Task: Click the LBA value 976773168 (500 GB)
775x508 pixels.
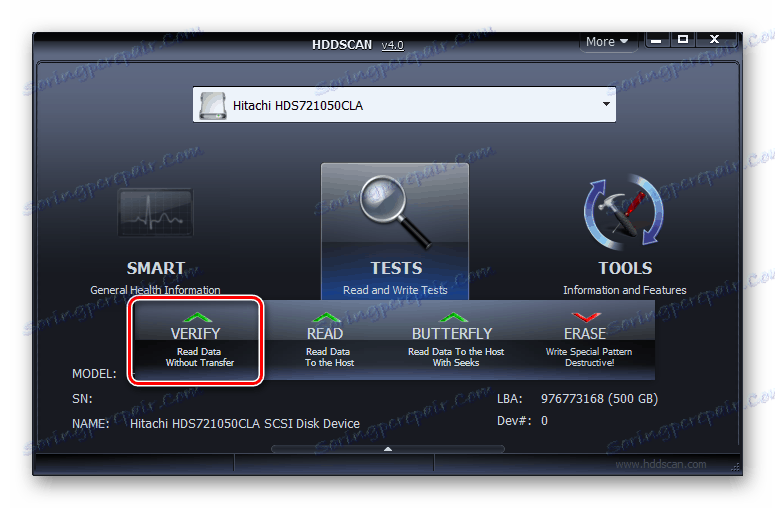Action: pyautogui.click(x=599, y=399)
